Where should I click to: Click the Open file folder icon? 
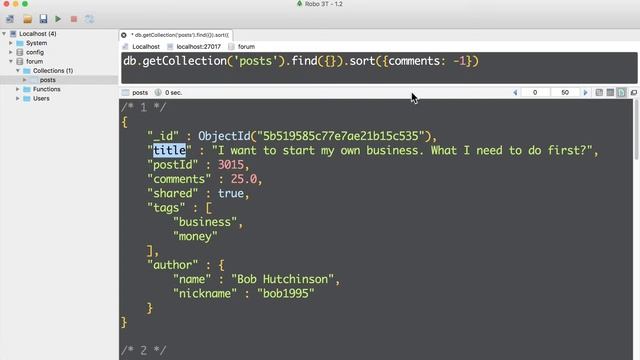pos(27,19)
